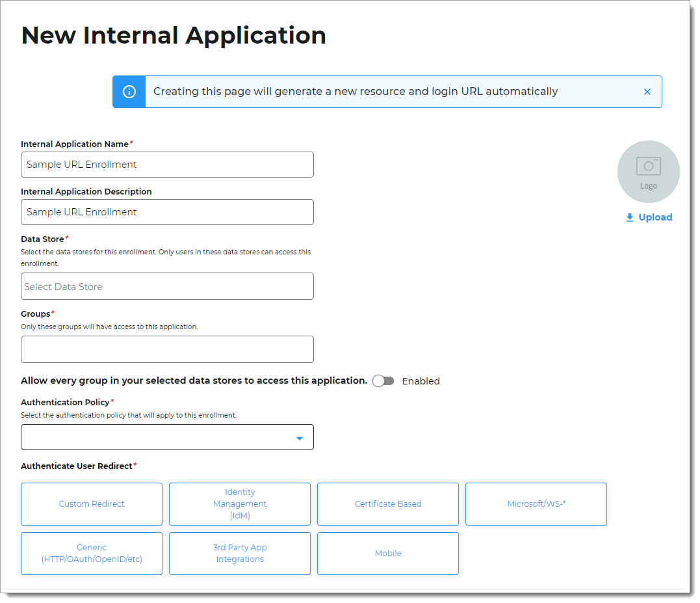Select Identity Management (IdM) redirect
The width and height of the screenshot is (700, 603).
pyautogui.click(x=239, y=503)
